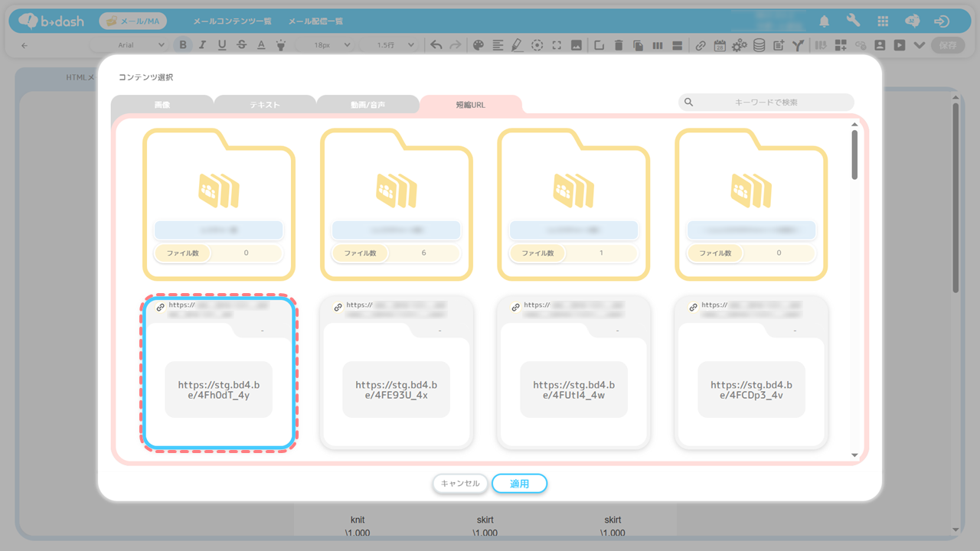Select the https://stg.bd4.be/4Fh0dT_4y URL card
980x551 pixels.
[219, 372]
